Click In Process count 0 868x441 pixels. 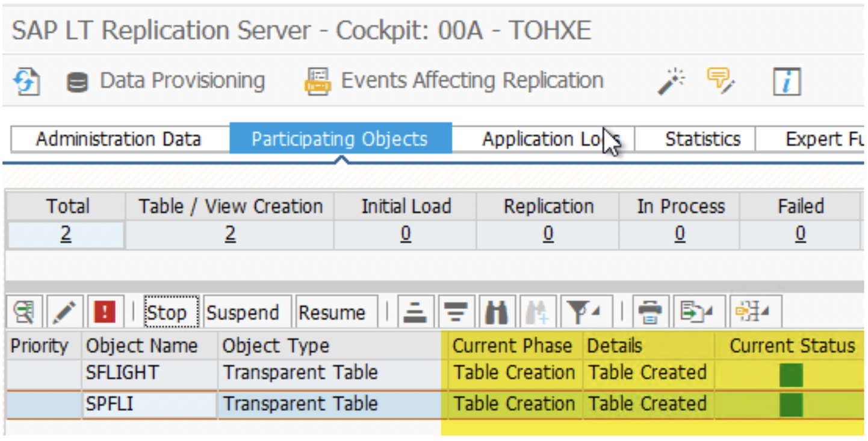pos(680,234)
